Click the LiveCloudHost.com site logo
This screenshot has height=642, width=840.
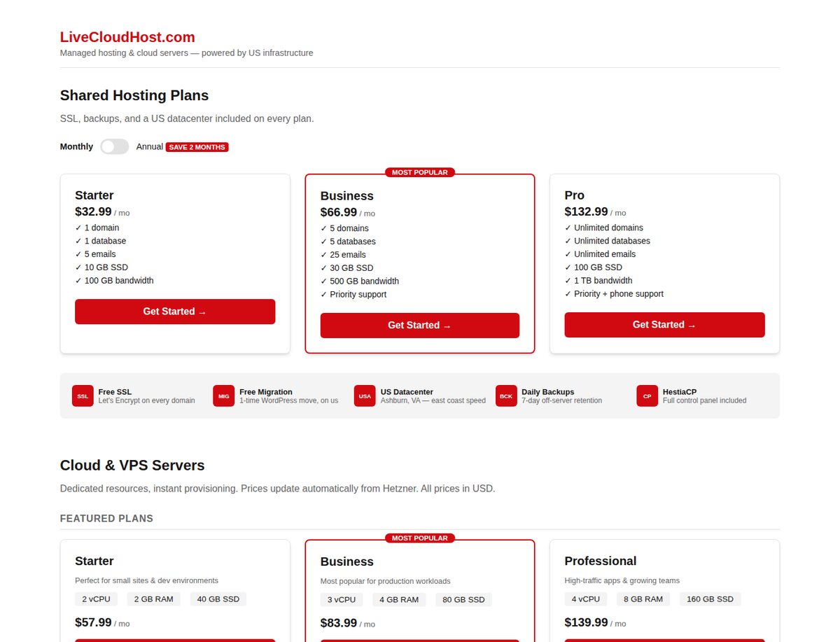(x=127, y=37)
